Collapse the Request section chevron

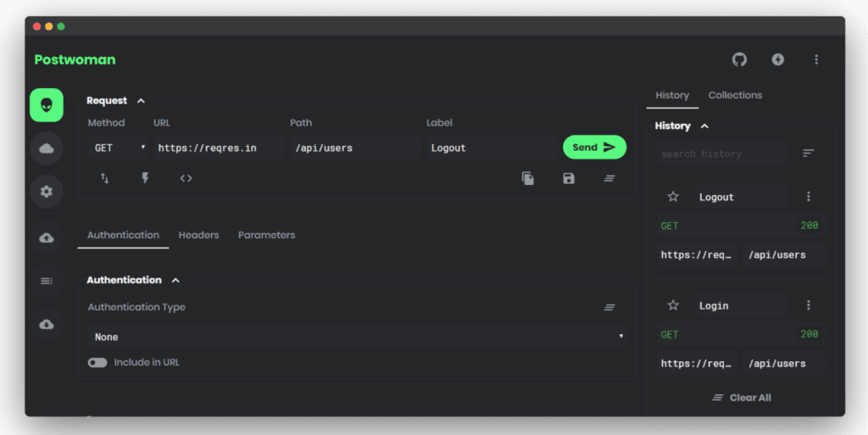(x=141, y=101)
